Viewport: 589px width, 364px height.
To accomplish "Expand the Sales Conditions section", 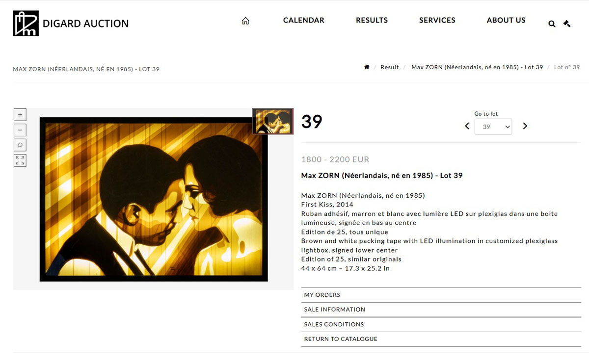I will point(441,324).
